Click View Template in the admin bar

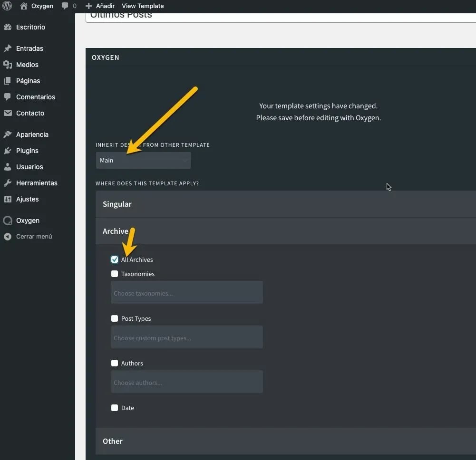tap(143, 6)
